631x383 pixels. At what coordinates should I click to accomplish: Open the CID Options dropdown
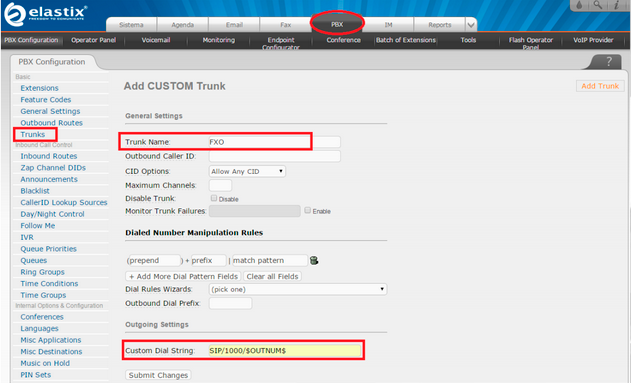247,171
